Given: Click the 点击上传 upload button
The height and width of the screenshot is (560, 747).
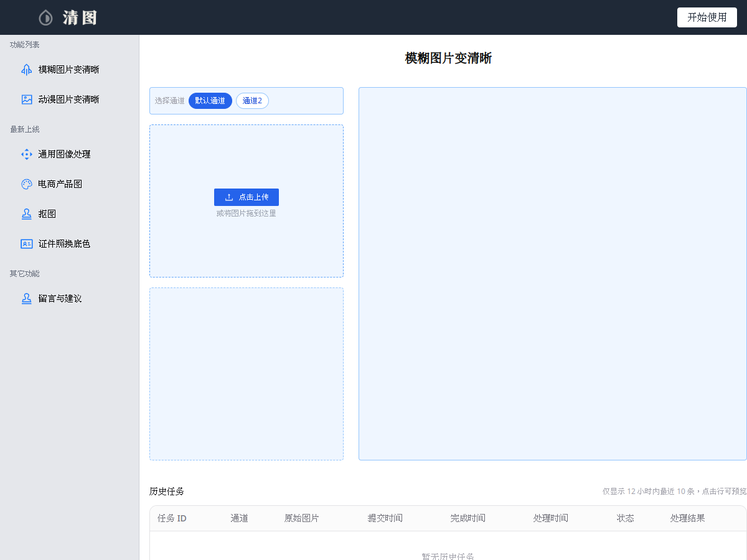Looking at the screenshot, I should pyautogui.click(x=247, y=197).
